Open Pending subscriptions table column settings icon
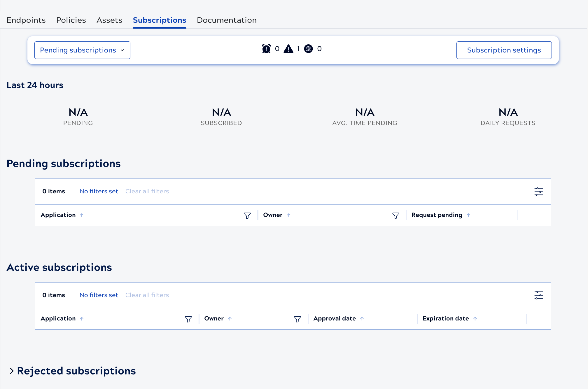588x389 pixels. [x=538, y=192]
